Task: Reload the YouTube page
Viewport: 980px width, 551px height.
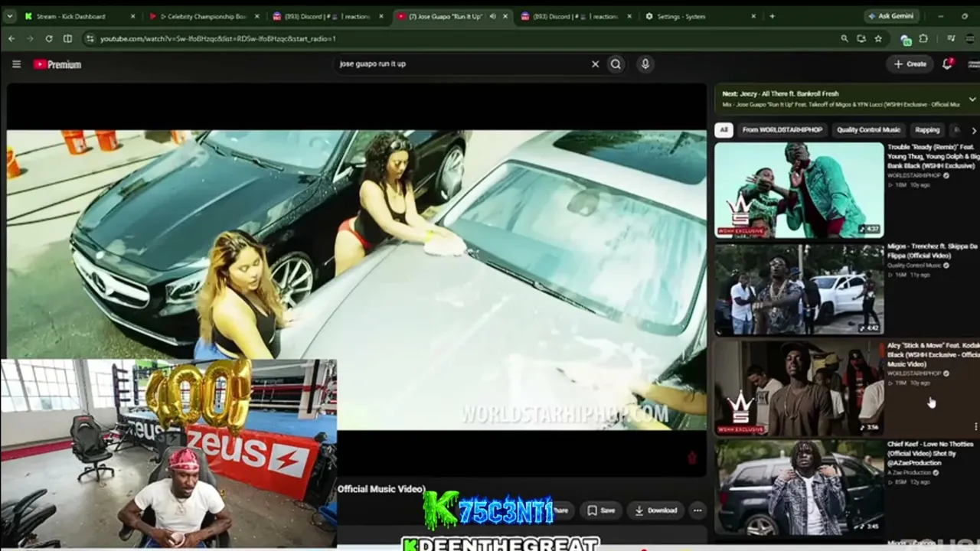Action: coord(49,38)
